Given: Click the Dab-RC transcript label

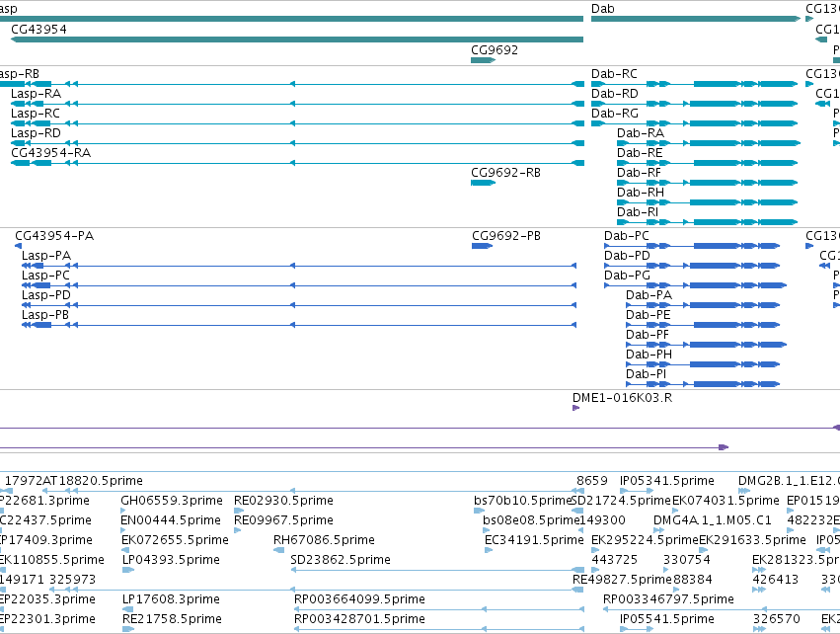Looking at the screenshot, I should pyautogui.click(x=614, y=74).
